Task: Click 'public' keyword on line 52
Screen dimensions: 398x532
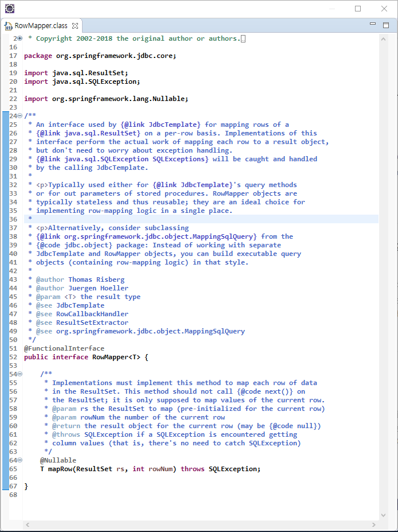Action: [x=36, y=357]
